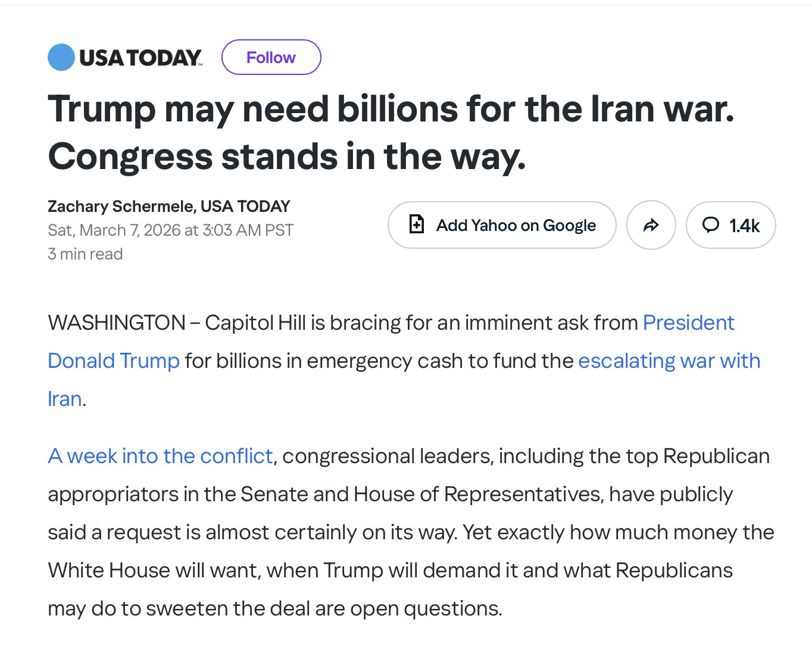The image size is (812, 650).
Task: Click the blue circle USA TODAY logo
Action: click(x=61, y=57)
